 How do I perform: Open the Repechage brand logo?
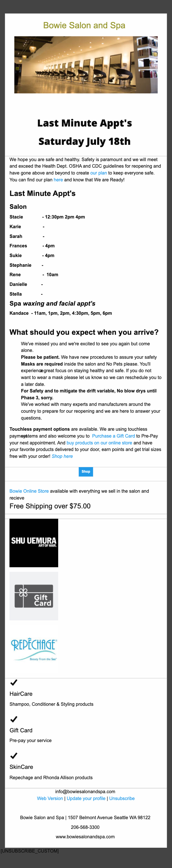click(x=34, y=649)
